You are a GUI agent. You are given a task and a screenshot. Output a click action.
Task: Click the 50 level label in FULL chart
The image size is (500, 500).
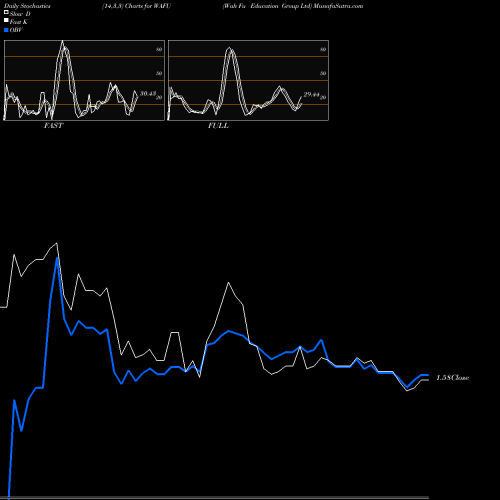click(x=323, y=73)
